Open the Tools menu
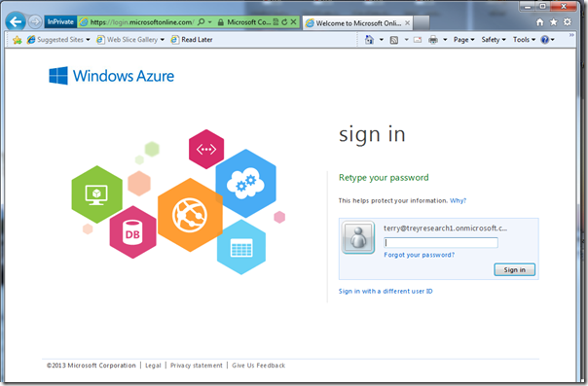588x386 pixels. click(x=524, y=40)
